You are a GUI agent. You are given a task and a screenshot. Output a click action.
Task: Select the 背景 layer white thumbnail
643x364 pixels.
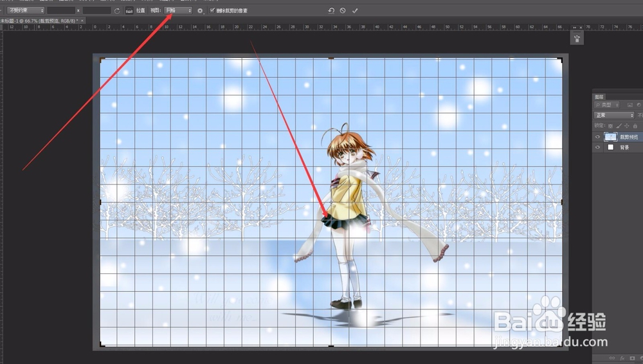611,147
